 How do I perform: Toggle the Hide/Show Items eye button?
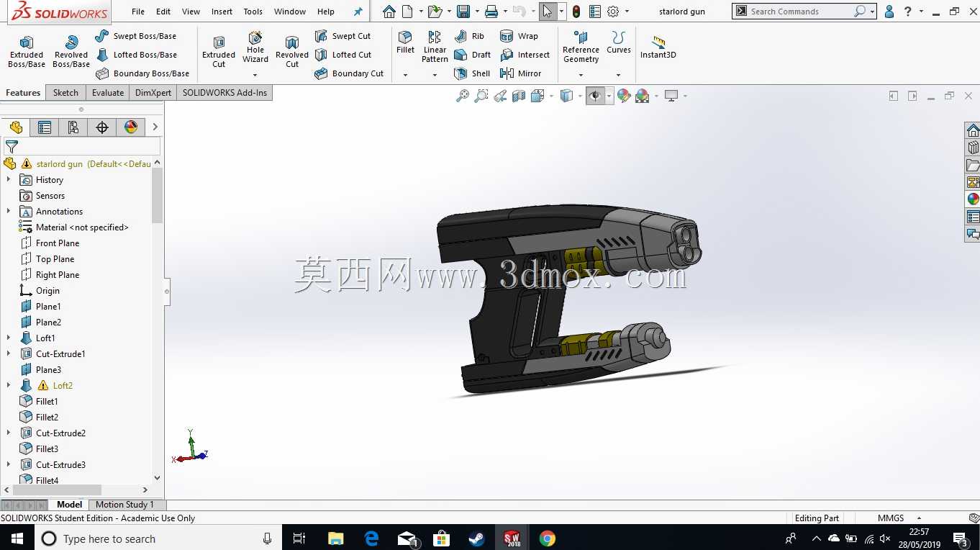pyautogui.click(x=595, y=96)
